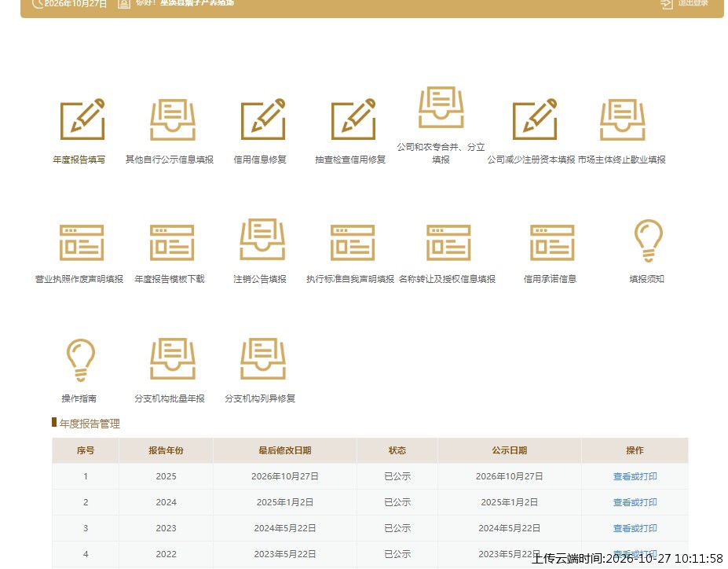Click the 最后修改日期 column header
728x569 pixels.
click(285, 450)
